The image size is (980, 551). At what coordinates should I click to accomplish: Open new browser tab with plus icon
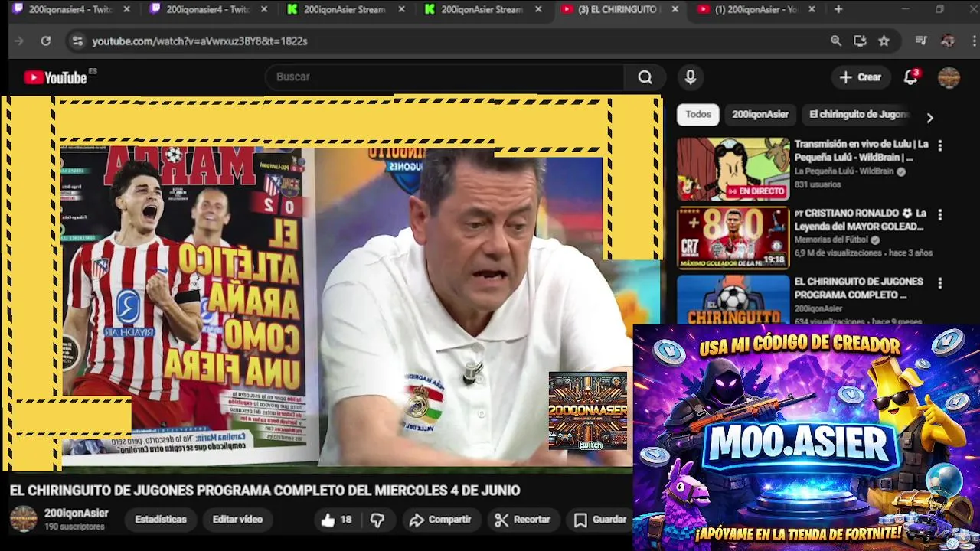coord(838,9)
